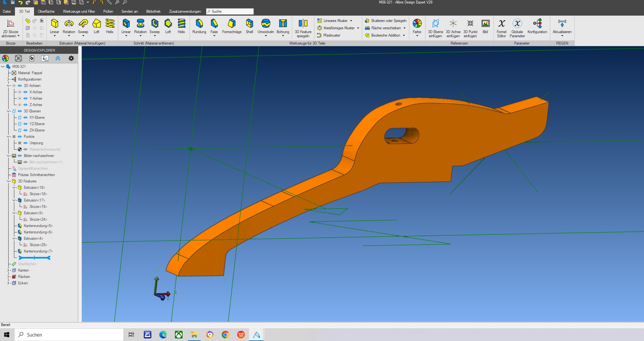
Task: Expand the Konfigurationen tree node
Action: (x=9, y=79)
